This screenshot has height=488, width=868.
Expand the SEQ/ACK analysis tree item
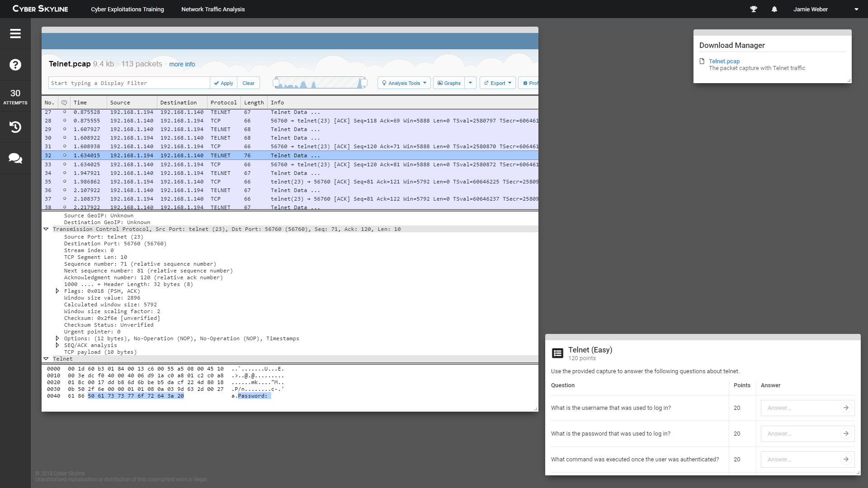57,346
